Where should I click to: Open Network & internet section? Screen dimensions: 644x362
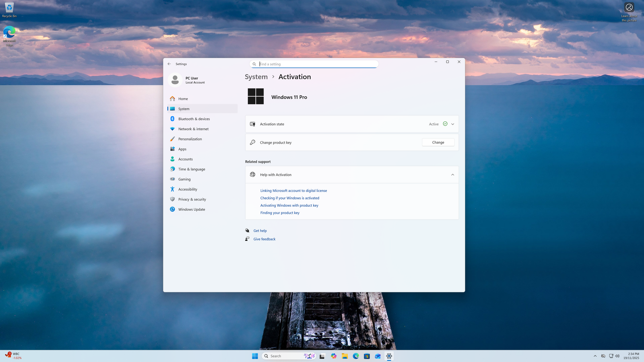click(193, 129)
